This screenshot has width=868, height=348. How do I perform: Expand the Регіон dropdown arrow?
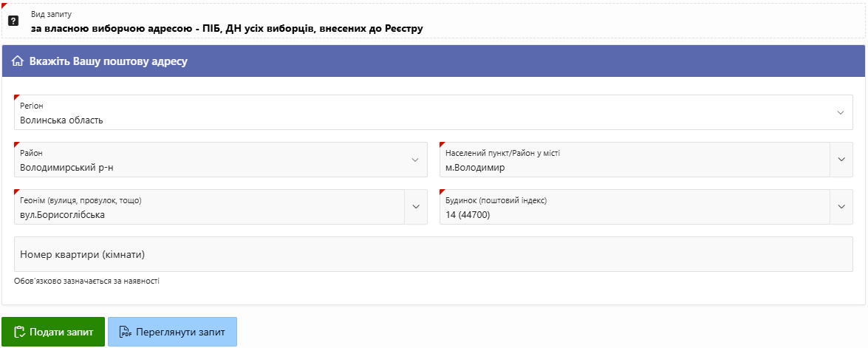[840, 112]
